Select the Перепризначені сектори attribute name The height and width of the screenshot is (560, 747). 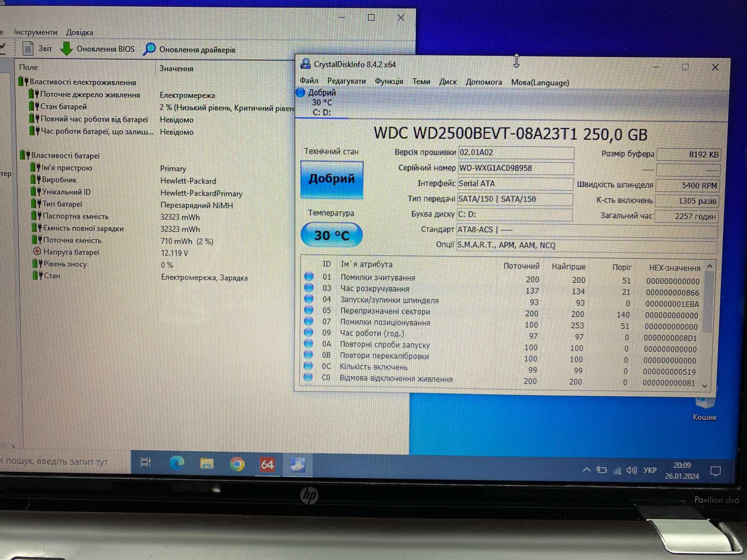tap(385, 311)
